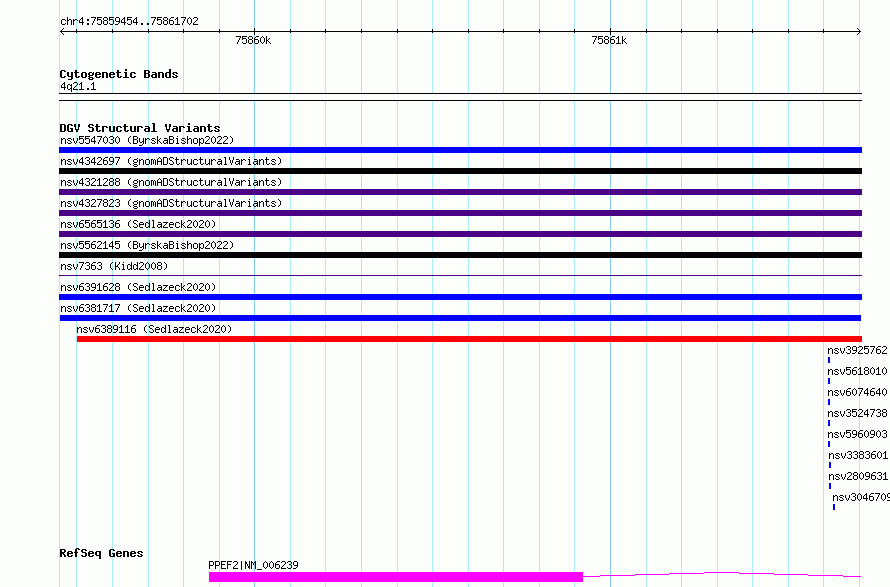The width and height of the screenshot is (890, 587).
Task: Click the left arrowhead of the scale ruler
Action: [x=62, y=32]
